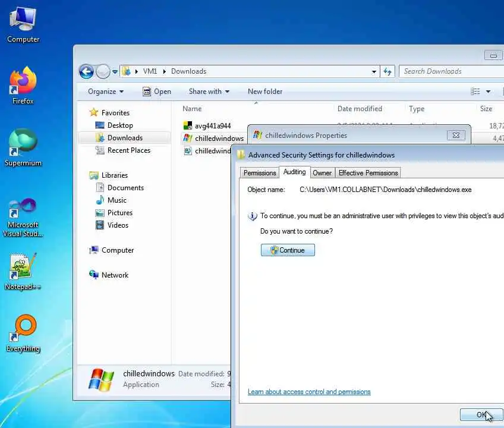504x428 pixels.
Task: Open recent locations arrow beside forward button
Action: [115, 72]
